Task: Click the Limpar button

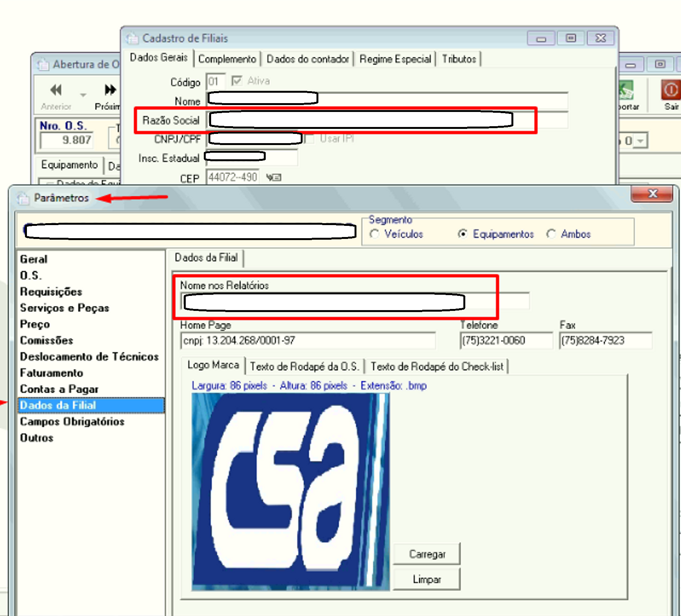Action: [x=427, y=579]
